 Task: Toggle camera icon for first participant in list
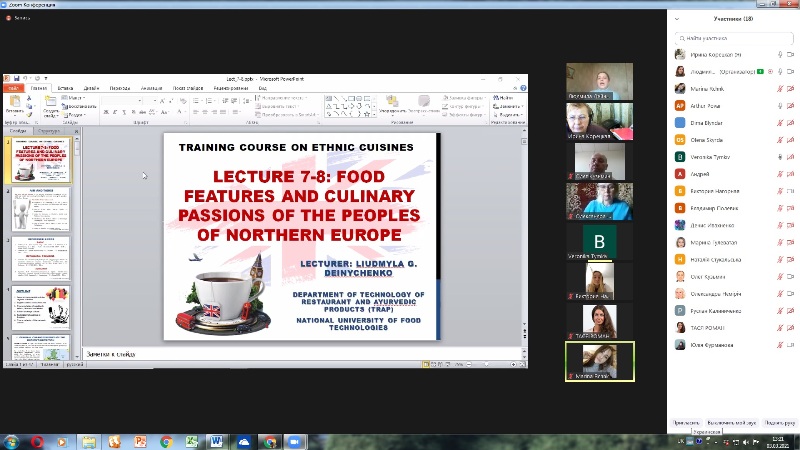(x=790, y=54)
